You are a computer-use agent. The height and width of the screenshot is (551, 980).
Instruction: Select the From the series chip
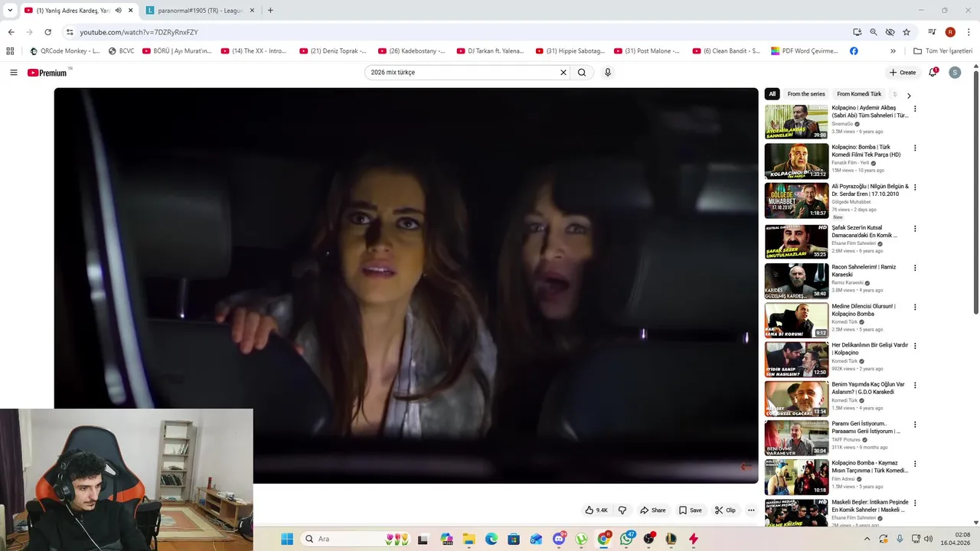point(806,94)
